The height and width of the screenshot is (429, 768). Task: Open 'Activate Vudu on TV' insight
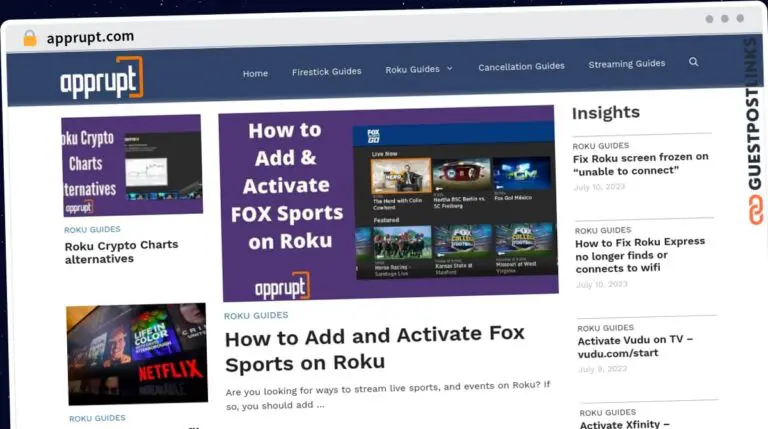tap(634, 346)
